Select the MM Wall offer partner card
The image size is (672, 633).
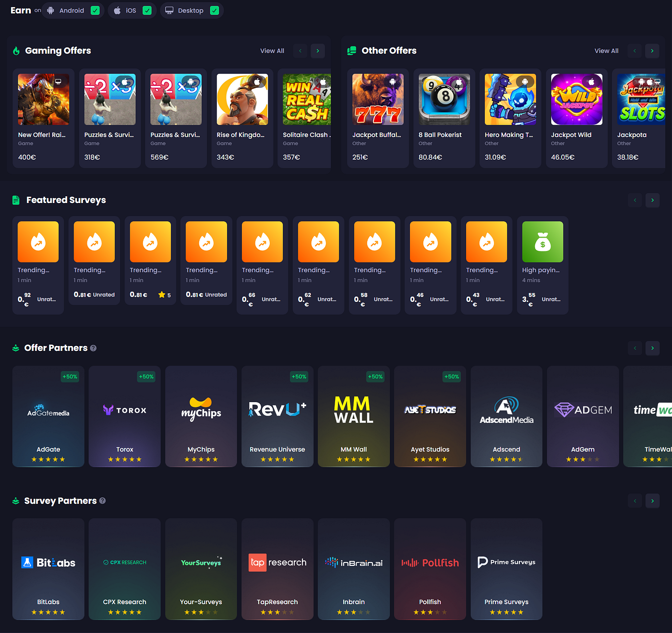[x=354, y=416]
